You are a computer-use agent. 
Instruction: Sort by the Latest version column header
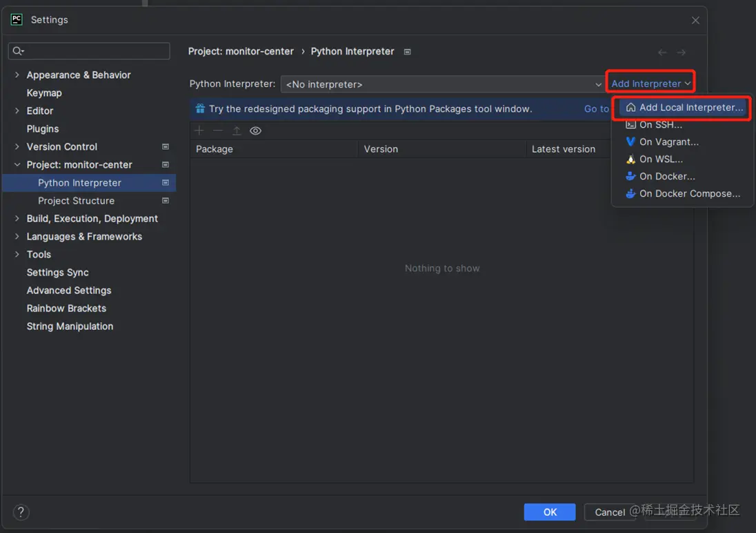pos(569,149)
